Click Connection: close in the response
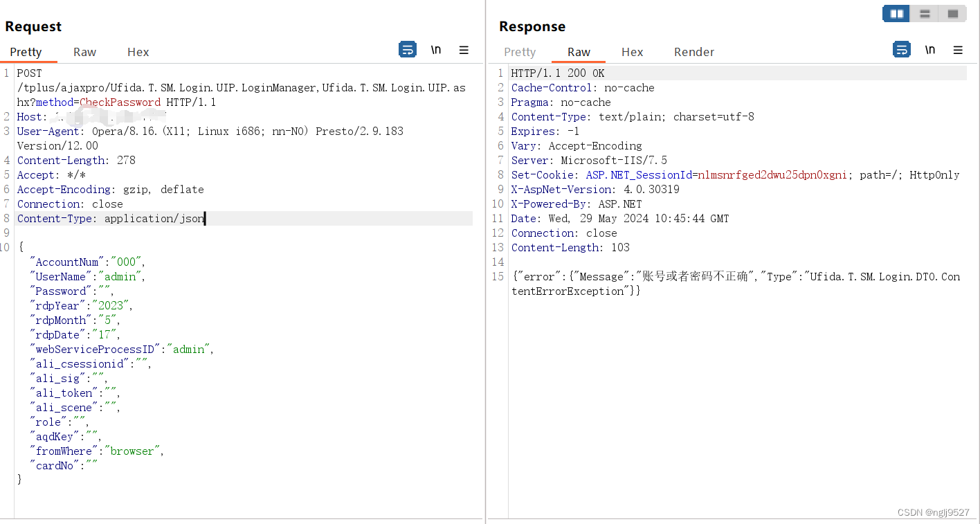Image resolution: width=980 pixels, height=524 pixels. [x=564, y=233]
